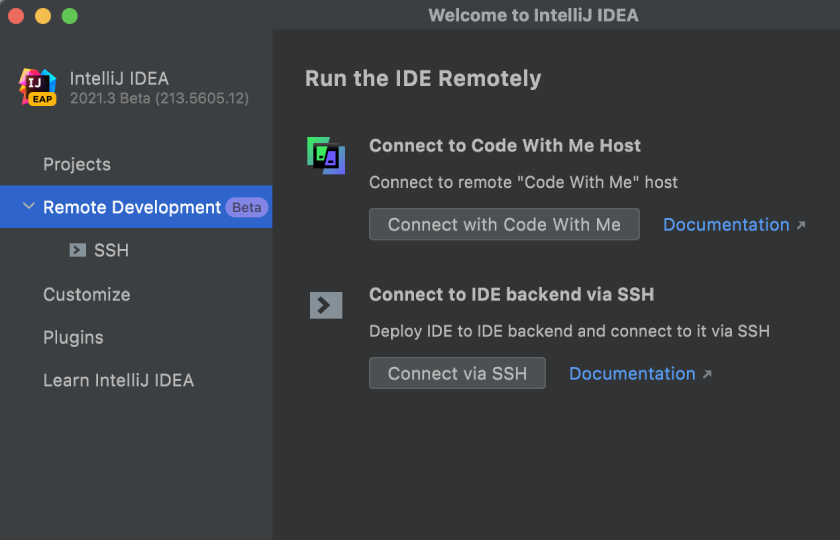Click the Run the IDE Remotely title

[x=423, y=79]
